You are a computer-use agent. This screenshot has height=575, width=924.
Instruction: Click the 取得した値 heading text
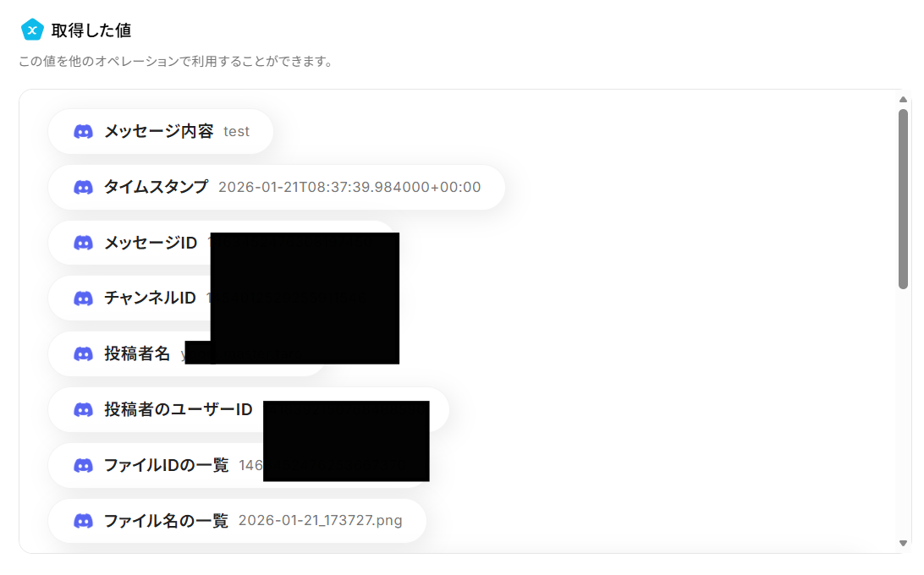[91, 30]
